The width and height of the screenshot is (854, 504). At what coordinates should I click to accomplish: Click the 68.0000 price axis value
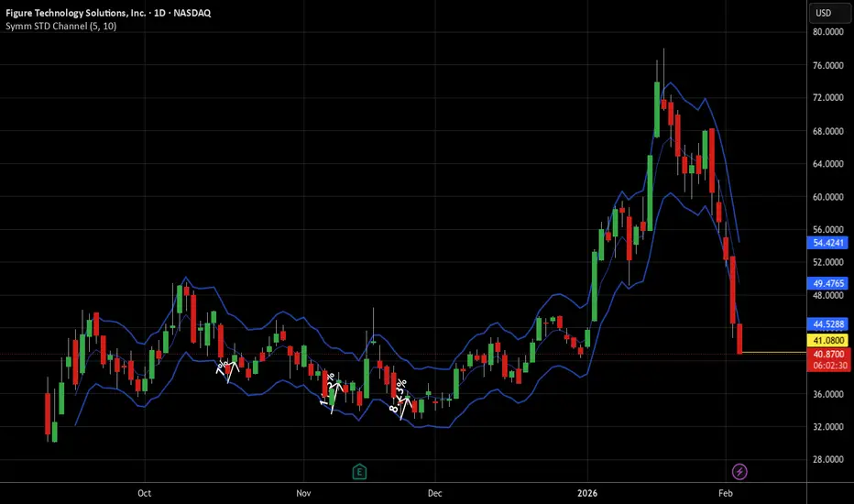[x=827, y=131]
